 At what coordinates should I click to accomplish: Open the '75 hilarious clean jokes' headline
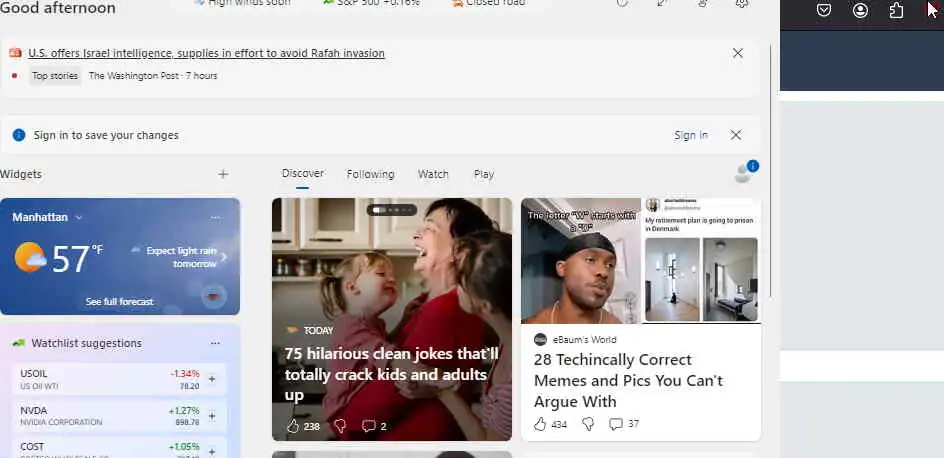point(391,374)
